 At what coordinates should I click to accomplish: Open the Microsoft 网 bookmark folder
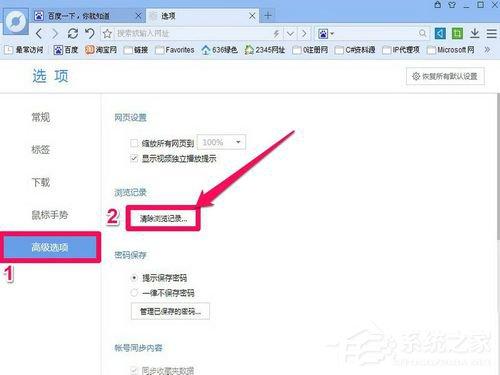(x=451, y=50)
